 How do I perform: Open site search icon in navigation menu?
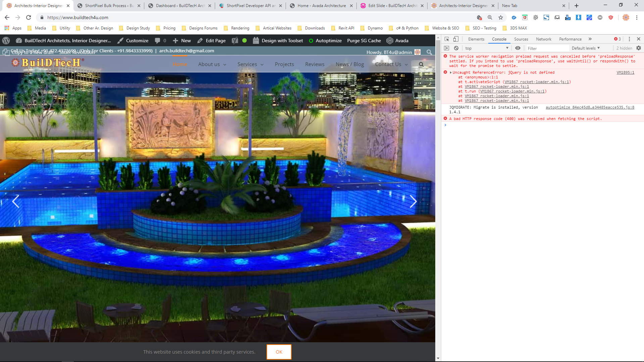point(421,64)
